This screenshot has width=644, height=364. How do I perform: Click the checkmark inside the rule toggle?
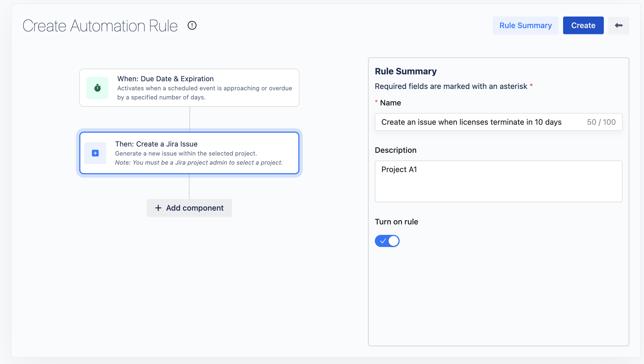click(x=383, y=241)
